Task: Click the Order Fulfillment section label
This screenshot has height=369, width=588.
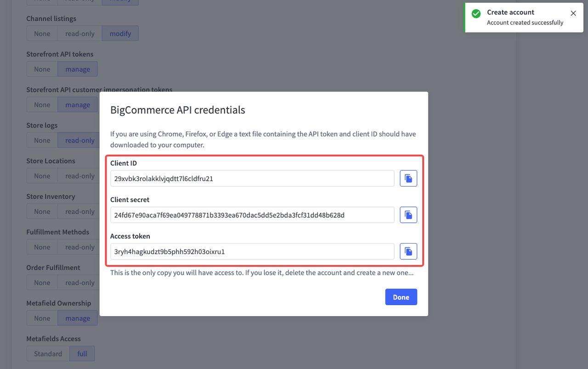Action: pos(53,267)
